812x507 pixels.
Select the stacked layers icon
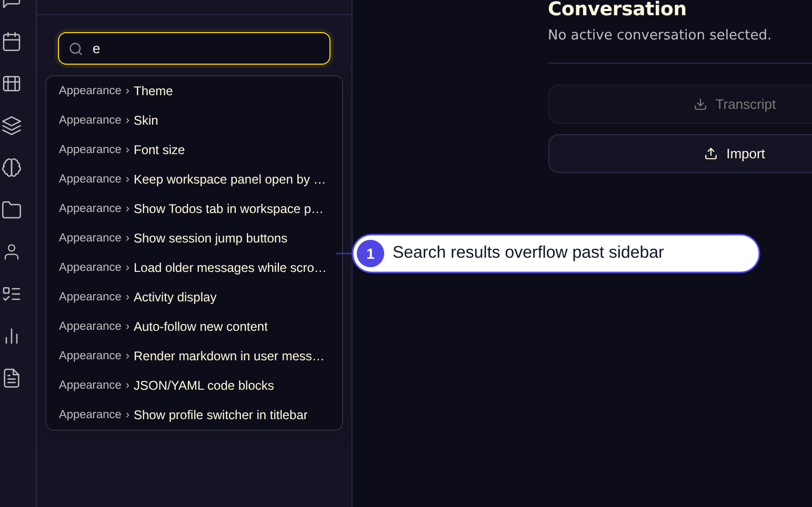pyautogui.click(x=12, y=126)
